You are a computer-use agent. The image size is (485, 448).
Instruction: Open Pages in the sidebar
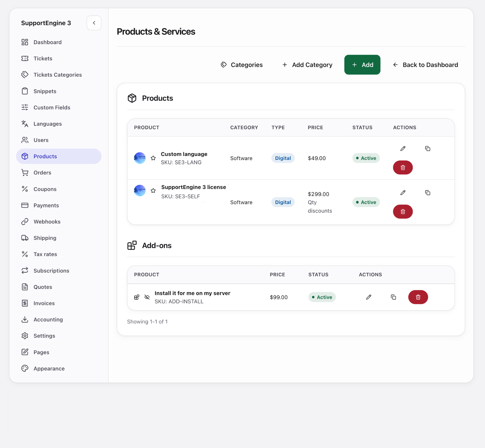pos(59,352)
